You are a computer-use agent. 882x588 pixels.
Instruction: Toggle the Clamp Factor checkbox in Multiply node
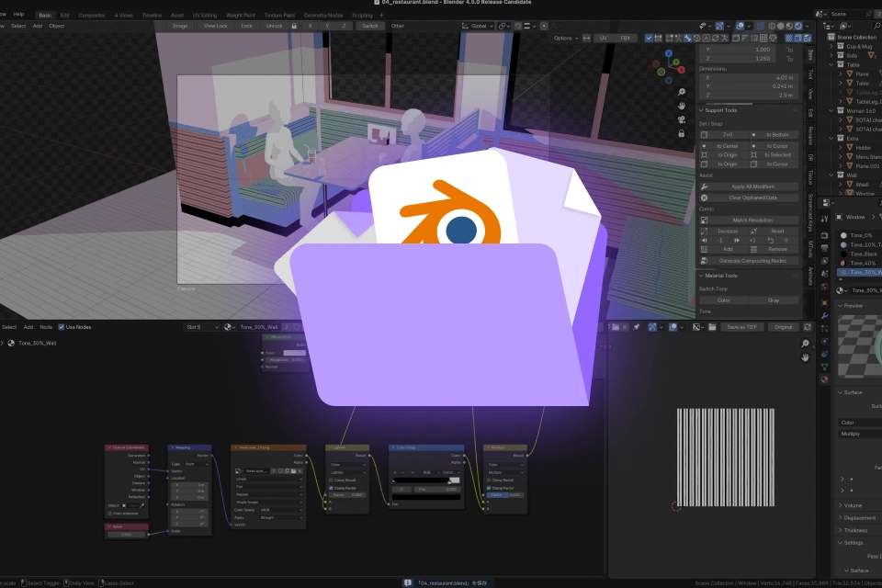click(x=488, y=488)
